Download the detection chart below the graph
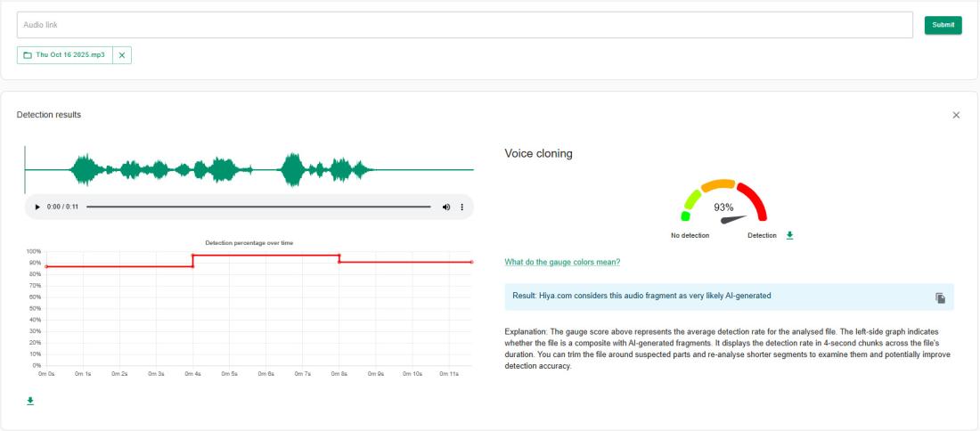 click(30, 401)
